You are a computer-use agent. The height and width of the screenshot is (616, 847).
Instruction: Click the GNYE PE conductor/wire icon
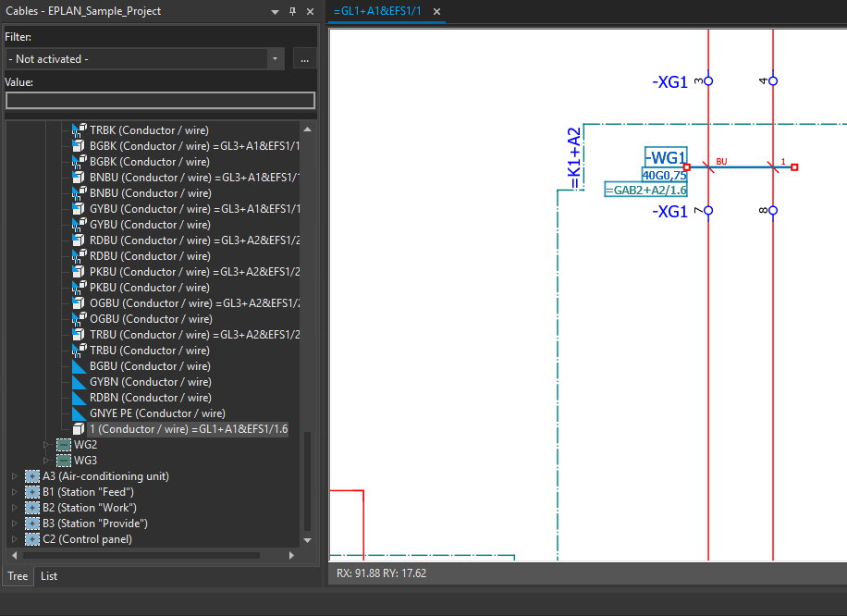[79, 413]
